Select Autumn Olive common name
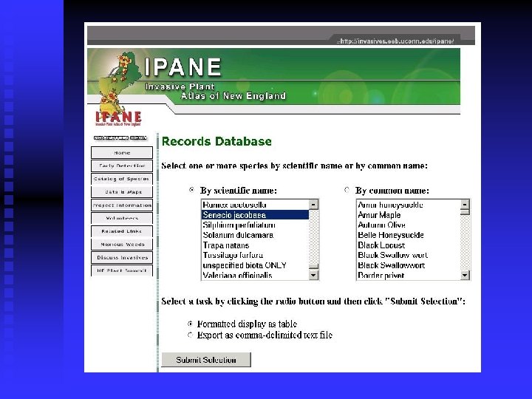 tap(409, 225)
